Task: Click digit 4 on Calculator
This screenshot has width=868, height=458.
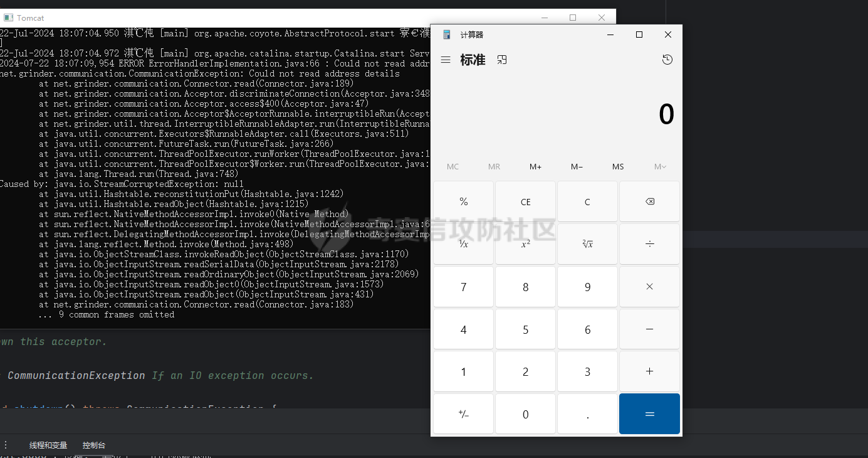Action: (x=464, y=329)
